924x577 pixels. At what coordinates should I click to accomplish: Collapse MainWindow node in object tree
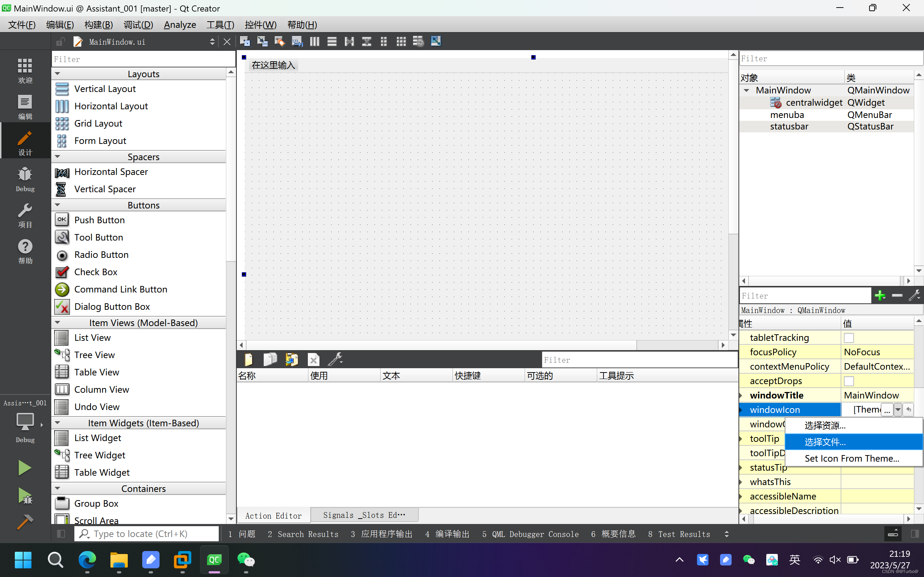(x=746, y=91)
